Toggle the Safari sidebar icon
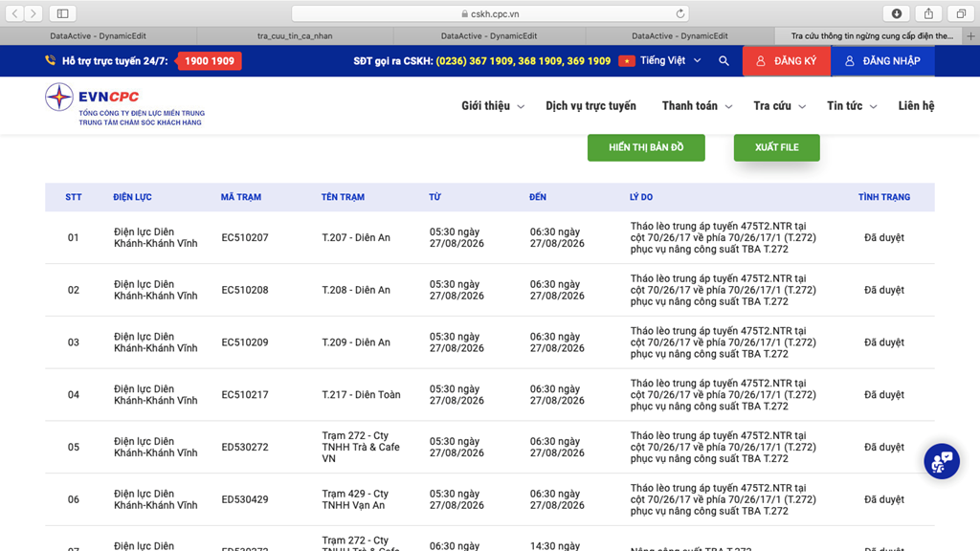The image size is (980, 551). (62, 13)
